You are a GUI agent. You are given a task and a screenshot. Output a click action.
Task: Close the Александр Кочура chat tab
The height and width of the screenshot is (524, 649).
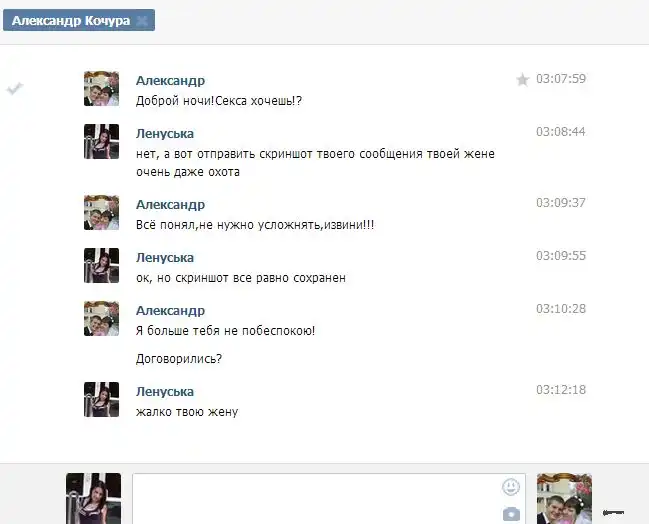(x=142, y=21)
